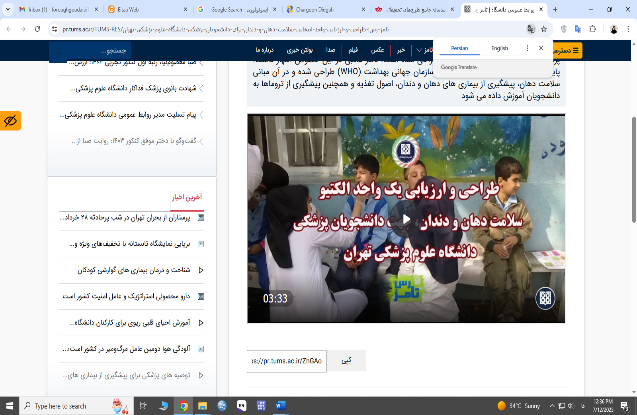
Task: Open news about آلودگی هوا
Action: click(126, 349)
